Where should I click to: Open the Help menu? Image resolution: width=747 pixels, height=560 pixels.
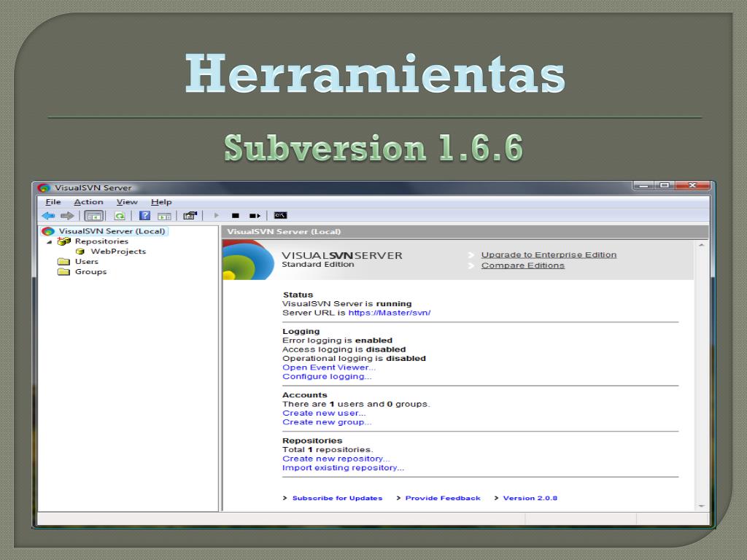161,202
